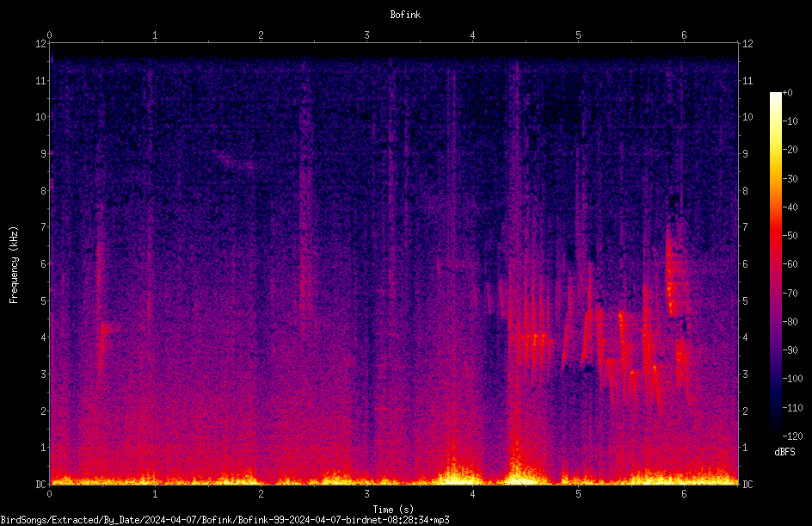Click the 5 kHz label on left axis
Image resolution: width=812 pixels, height=526 pixels.
pos(44,300)
